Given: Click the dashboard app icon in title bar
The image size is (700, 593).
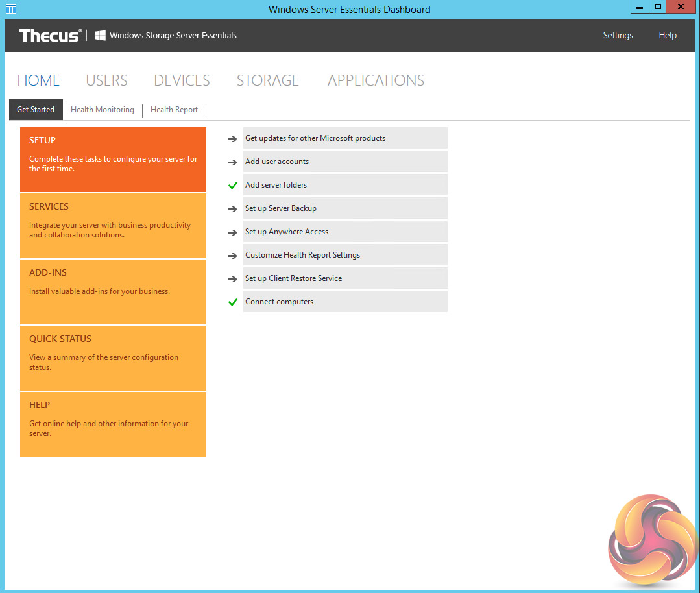Looking at the screenshot, I should (11, 8).
